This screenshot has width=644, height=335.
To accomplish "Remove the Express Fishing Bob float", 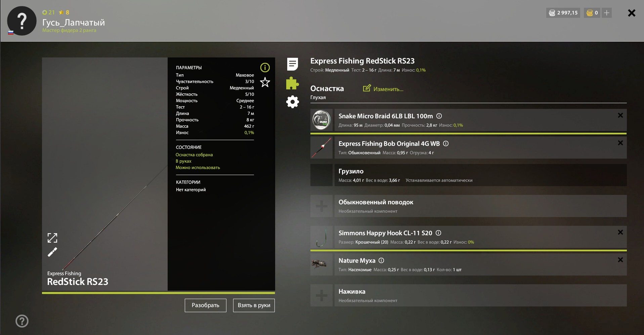I will click(x=620, y=143).
